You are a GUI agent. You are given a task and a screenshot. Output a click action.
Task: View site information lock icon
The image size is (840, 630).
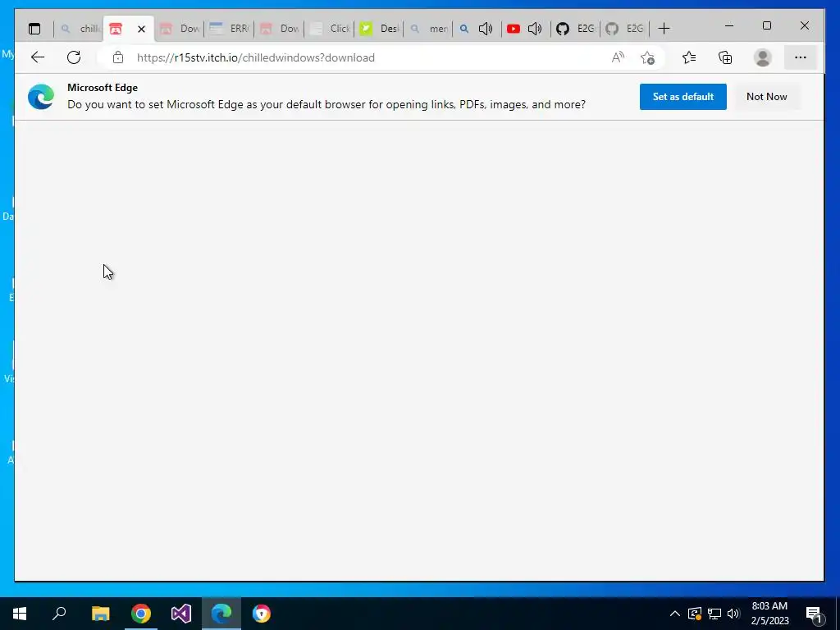118,57
